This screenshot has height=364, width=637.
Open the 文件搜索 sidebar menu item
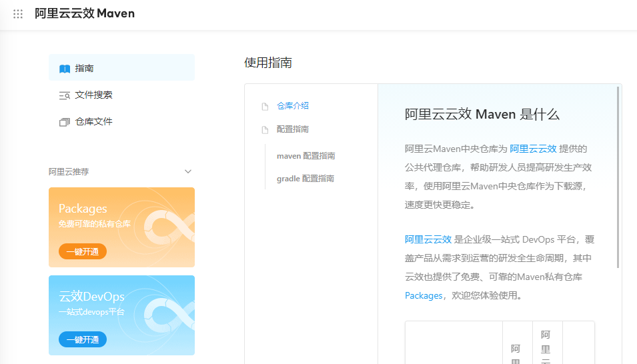pyautogui.click(x=94, y=95)
